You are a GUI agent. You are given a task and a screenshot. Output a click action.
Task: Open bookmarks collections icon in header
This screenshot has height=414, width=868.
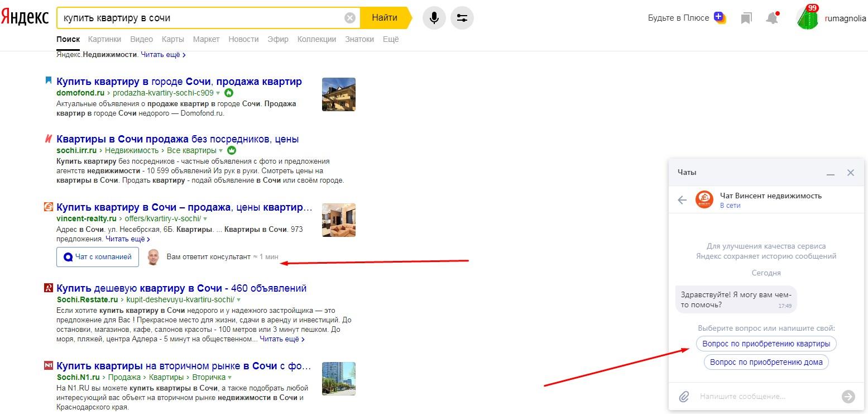(x=746, y=18)
